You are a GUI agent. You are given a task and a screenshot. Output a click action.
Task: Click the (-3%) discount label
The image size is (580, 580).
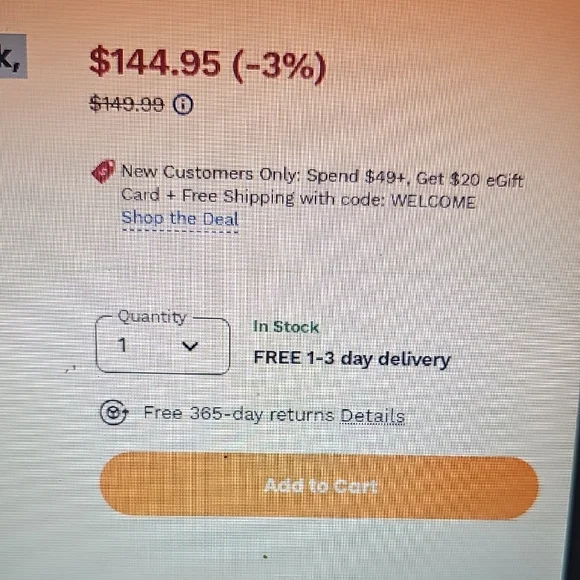[x=279, y=67]
